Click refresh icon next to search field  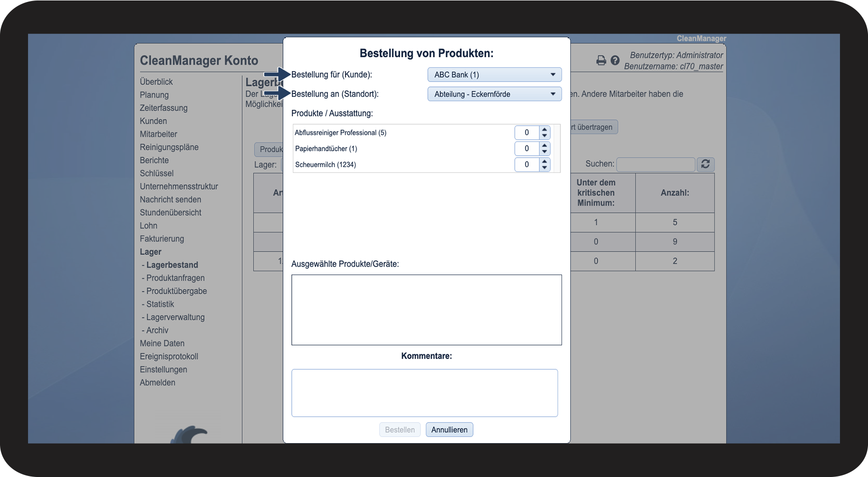click(705, 164)
